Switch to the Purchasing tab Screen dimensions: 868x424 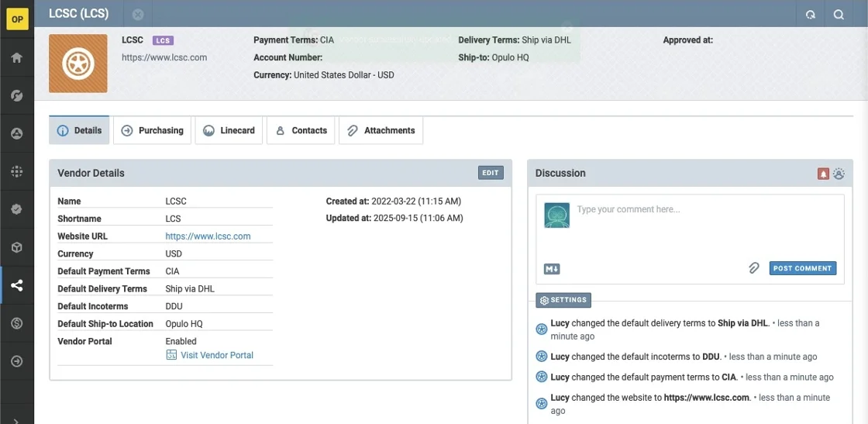pyautogui.click(x=153, y=130)
